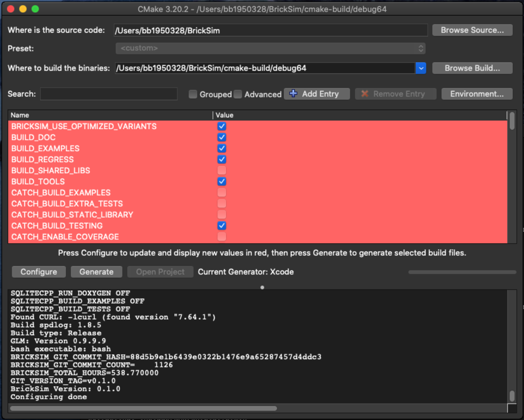Uncheck the BUILD_DOC option
The height and width of the screenshot is (420, 524).
coord(222,137)
